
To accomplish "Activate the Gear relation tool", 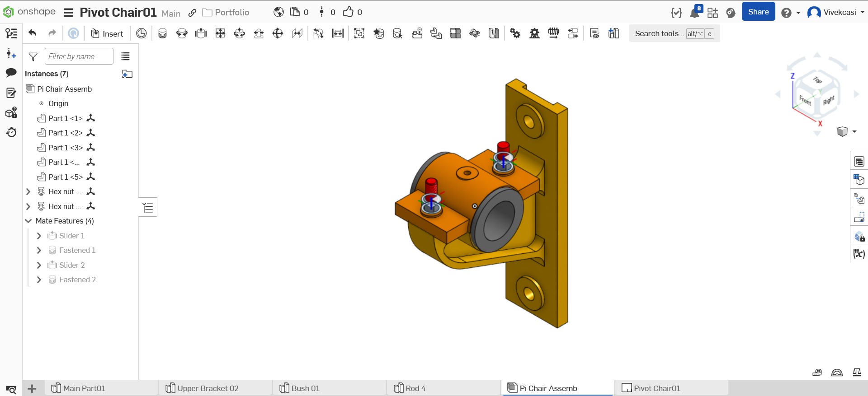I will pyautogui.click(x=515, y=33).
